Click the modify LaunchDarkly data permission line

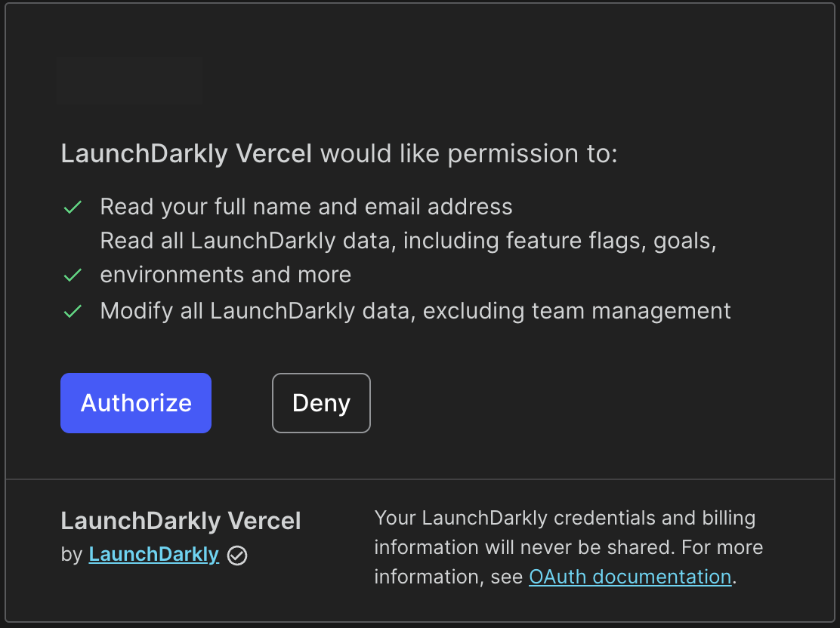pos(415,310)
